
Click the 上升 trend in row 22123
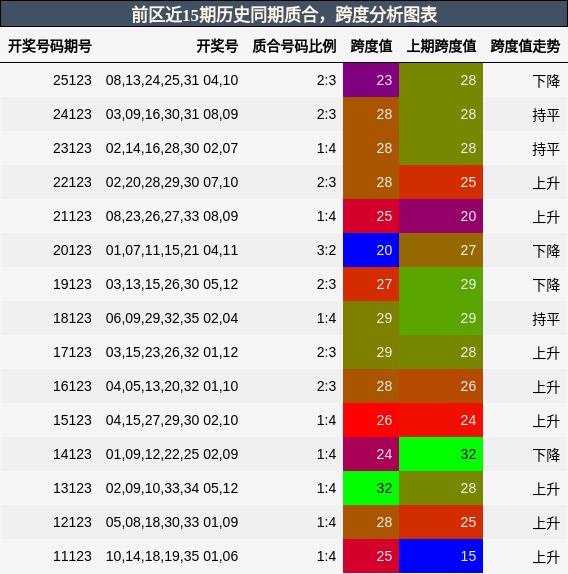coord(546,183)
